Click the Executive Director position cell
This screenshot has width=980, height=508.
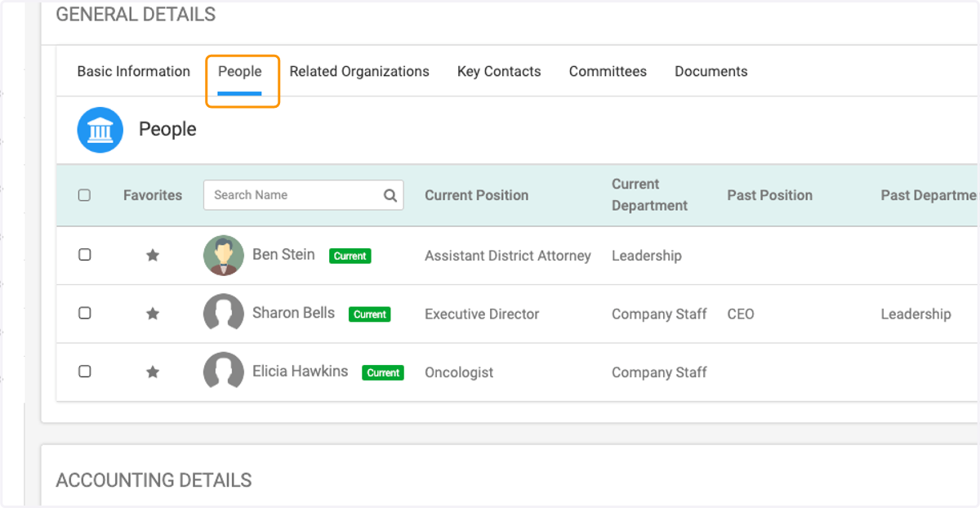tap(482, 314)
